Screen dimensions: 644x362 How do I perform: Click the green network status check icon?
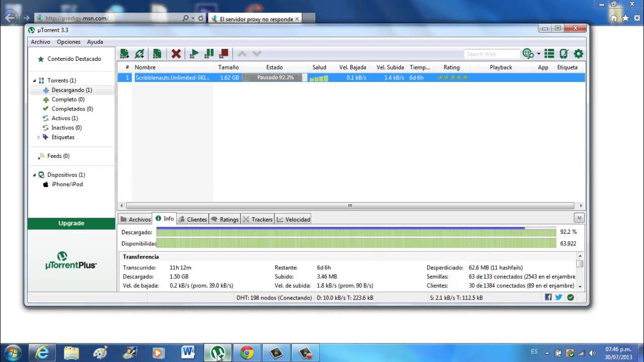(x=570, y=297)
